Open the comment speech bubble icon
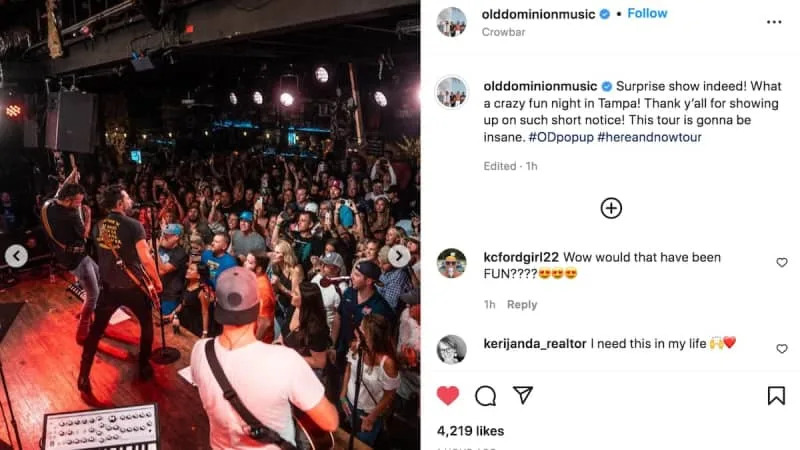Image resolution: width=800 pixels, height=450 pixels. pos(485,396)
